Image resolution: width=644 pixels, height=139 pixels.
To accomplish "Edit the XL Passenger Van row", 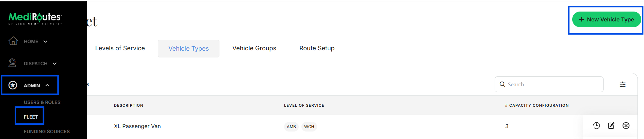I will pyautogui.click(x=611, y=126).
